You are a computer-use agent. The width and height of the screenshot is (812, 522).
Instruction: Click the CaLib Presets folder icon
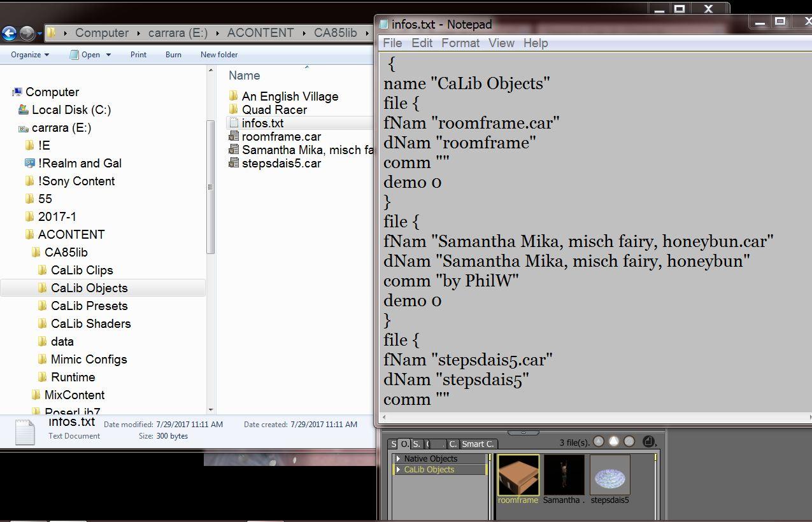43,306
